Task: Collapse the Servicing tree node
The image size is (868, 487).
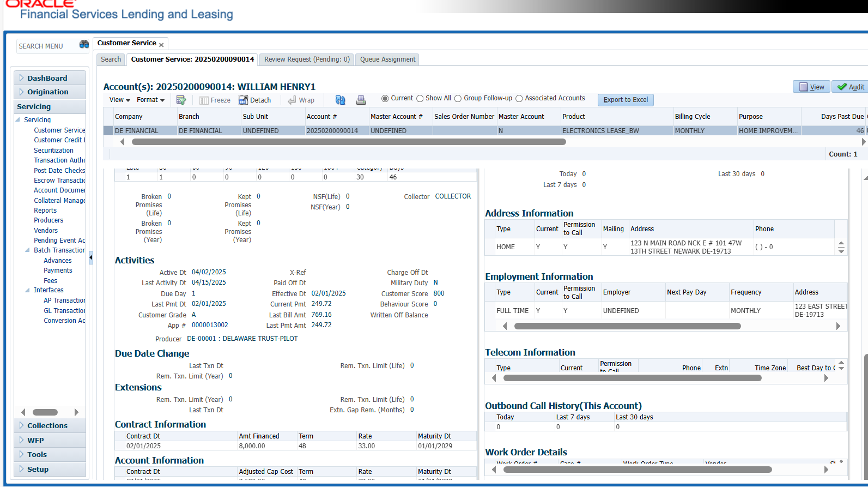Action: click(17, 120)
